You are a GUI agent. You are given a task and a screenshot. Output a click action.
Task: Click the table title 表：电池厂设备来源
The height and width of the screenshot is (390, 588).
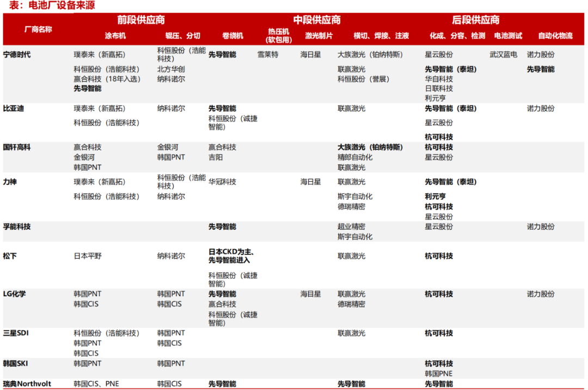click(52, 5)
